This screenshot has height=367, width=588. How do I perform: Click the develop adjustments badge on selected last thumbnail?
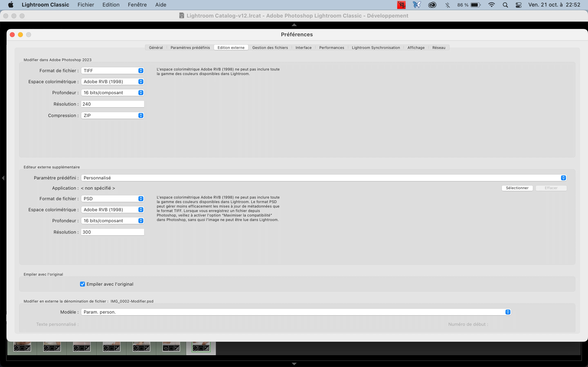tap(207, 348)
